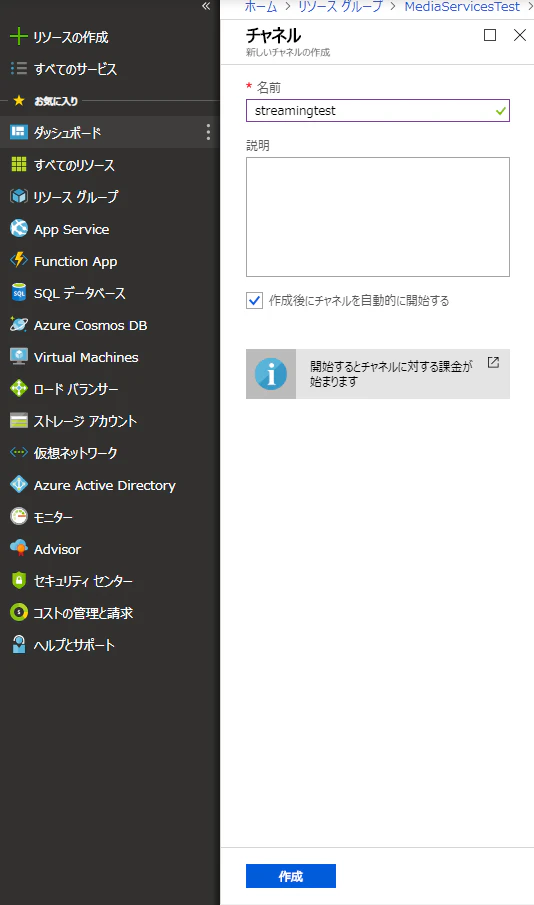The width and height of the screenshot is (534, 905).
Task: Select モニター label
Action: point(53,517)
